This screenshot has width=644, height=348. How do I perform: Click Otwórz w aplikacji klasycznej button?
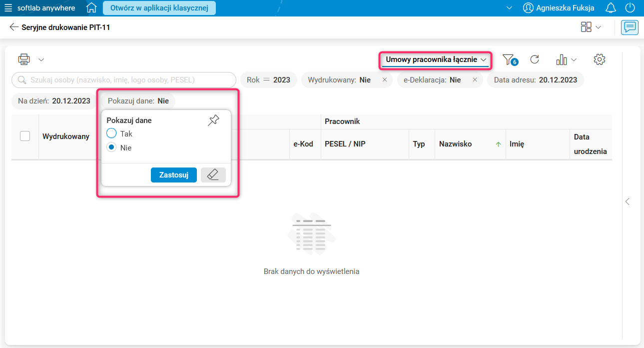159,8
